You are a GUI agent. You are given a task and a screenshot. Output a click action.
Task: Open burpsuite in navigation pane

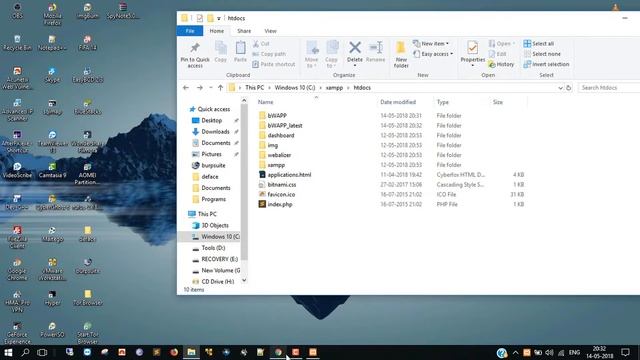(213, 165)
